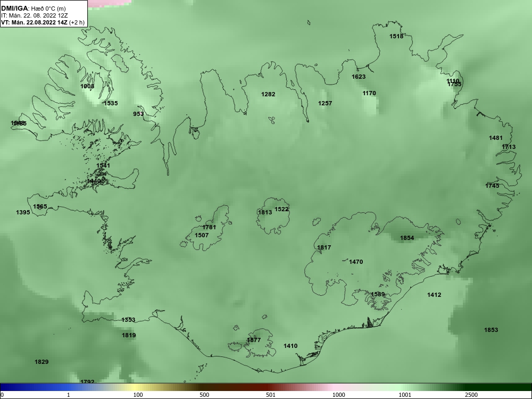Viewport: 532px width, 399px height.
Task: Click the 1854 height label
Action: tap(407, 238)
